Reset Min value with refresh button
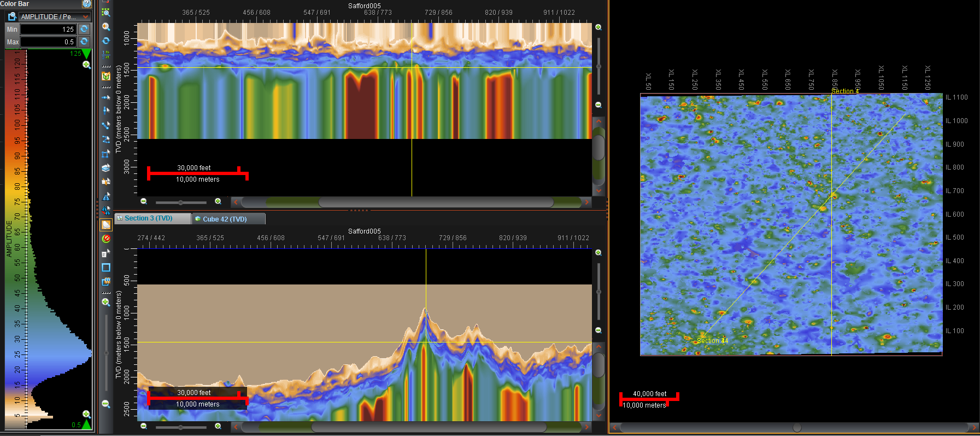This screenshot has width=980, height=436. coord(84,29)
